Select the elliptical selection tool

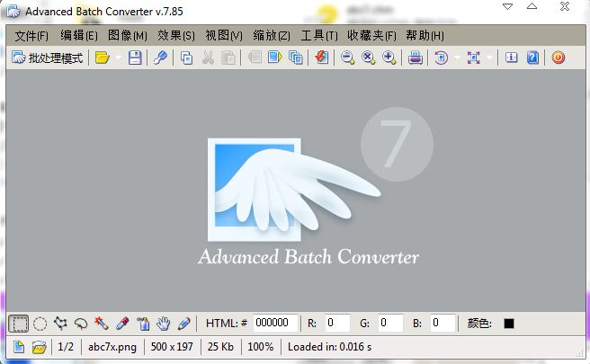pos(40,323)
